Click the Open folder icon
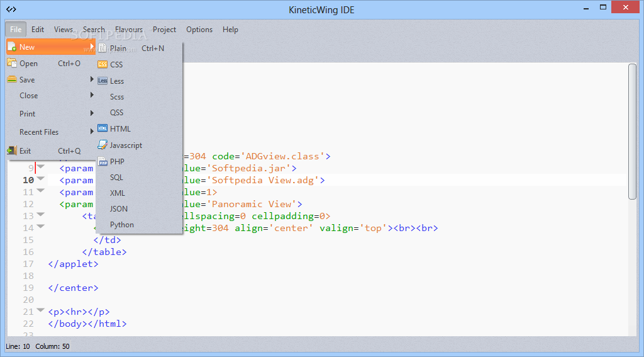The image size is (644, 357). 12,63
